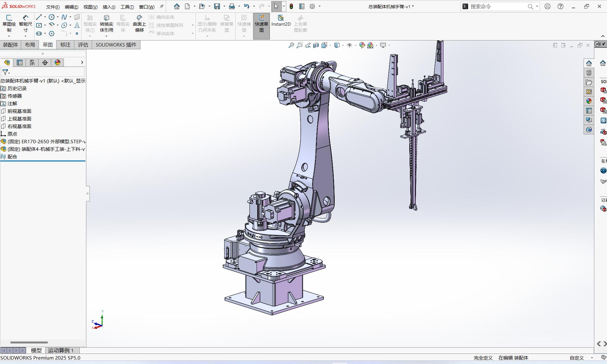607x364 pixels.
Task: Click the Previous View icon
Action: [308, 45]
